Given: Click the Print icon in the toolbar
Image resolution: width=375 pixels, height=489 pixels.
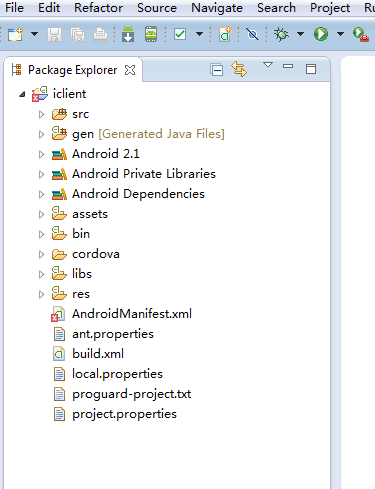Looking at the screenshot, I should pos(100,34).
